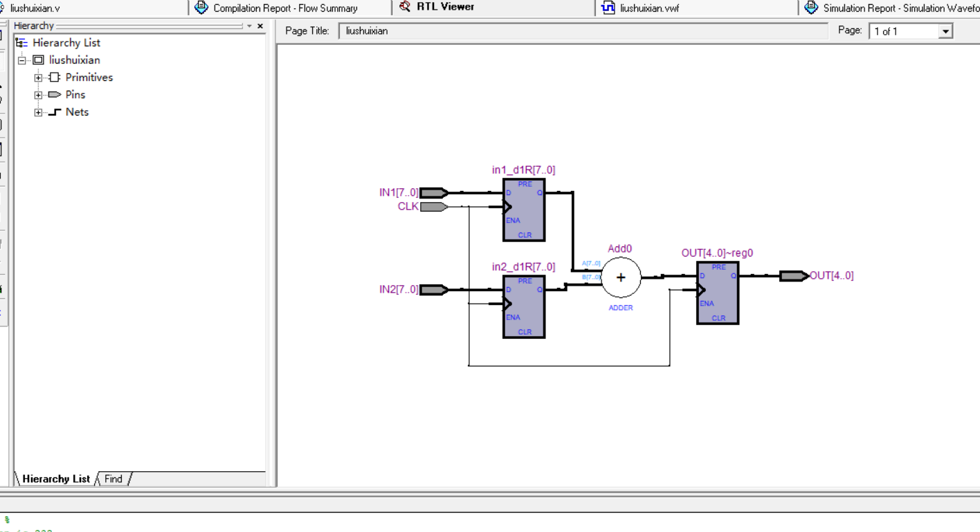Image resolution: width=980 pixels, height=532 pixels.
Task: Select Nets in hierarchy tree
Action: [77, 112]
